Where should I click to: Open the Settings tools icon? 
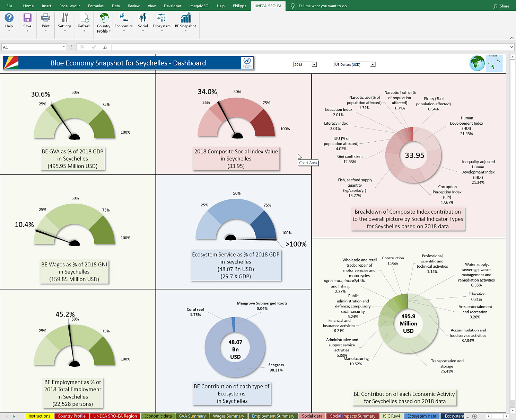click(x=65, y=18)
